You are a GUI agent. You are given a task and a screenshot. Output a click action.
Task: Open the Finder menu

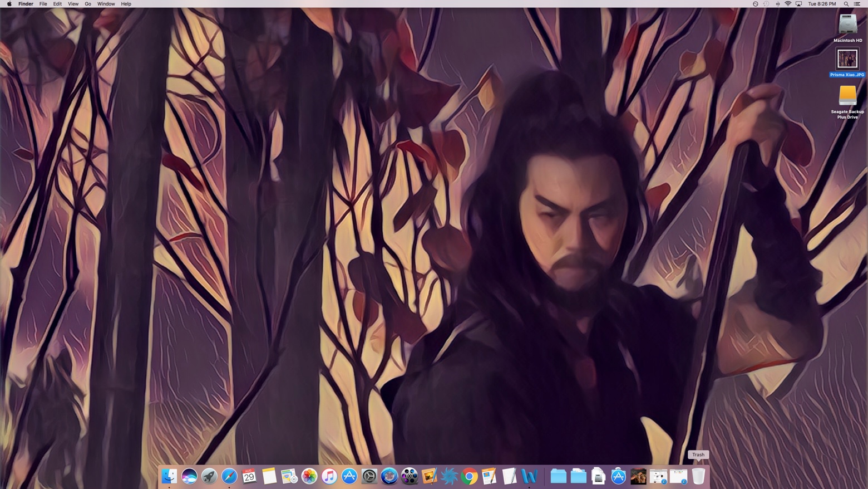point(26,4)
